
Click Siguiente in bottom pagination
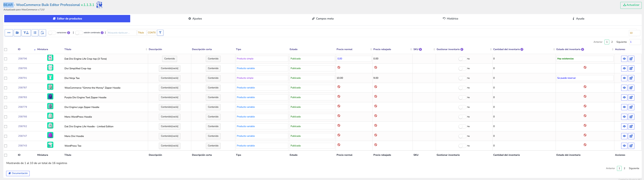(x=634, y=168)
